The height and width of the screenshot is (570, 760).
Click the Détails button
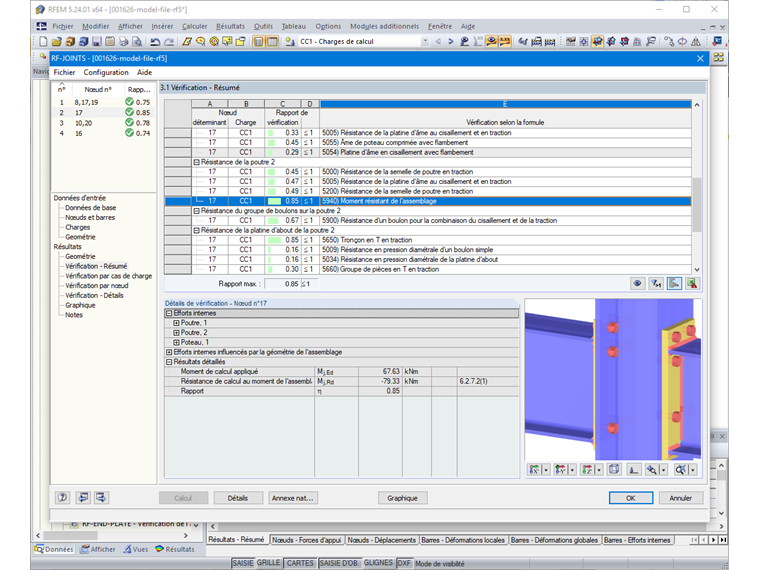coord(238,498)
